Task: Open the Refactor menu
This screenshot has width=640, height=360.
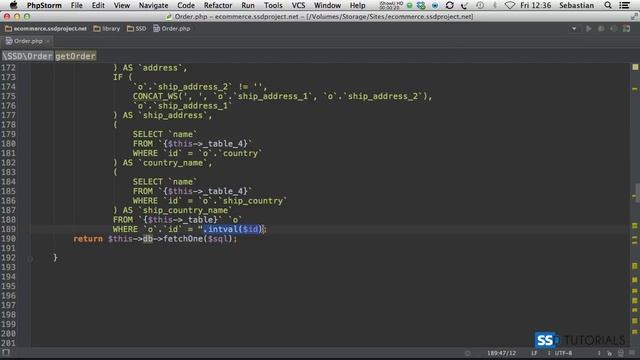Action: pos(218,5)
